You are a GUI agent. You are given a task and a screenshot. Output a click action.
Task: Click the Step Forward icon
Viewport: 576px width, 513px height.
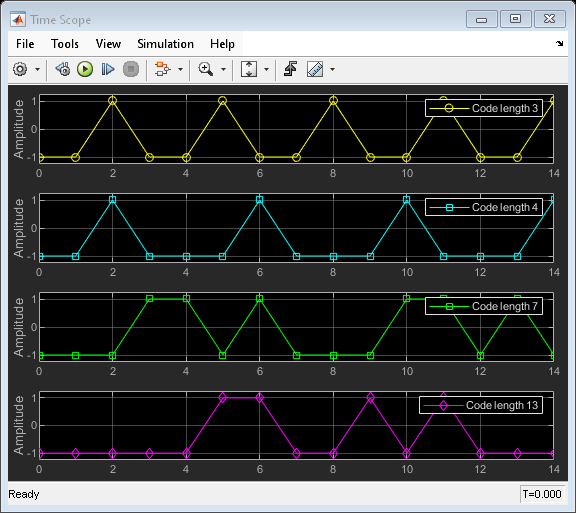click(x=108, y=69)
